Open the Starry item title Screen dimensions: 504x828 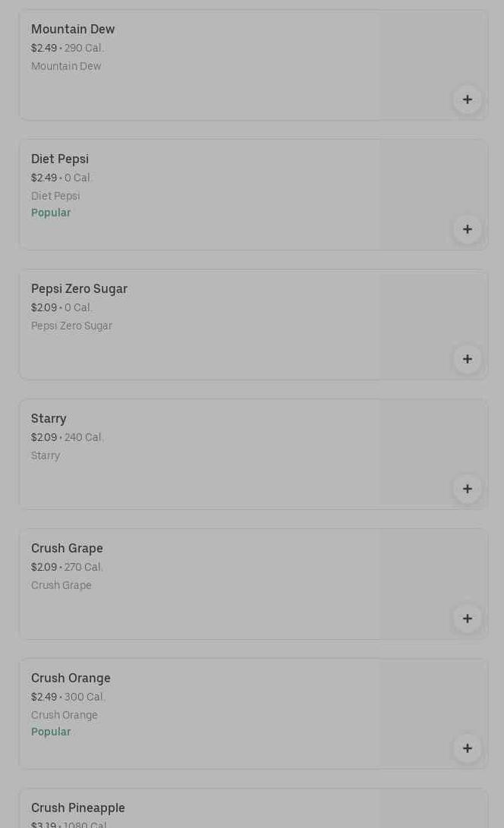49,419
